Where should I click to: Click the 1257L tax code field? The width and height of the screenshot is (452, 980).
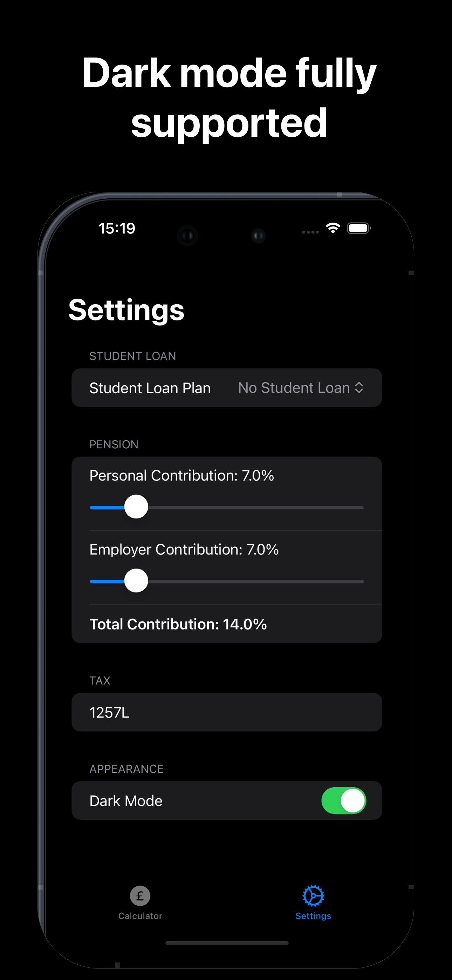(x=227, y=712)
